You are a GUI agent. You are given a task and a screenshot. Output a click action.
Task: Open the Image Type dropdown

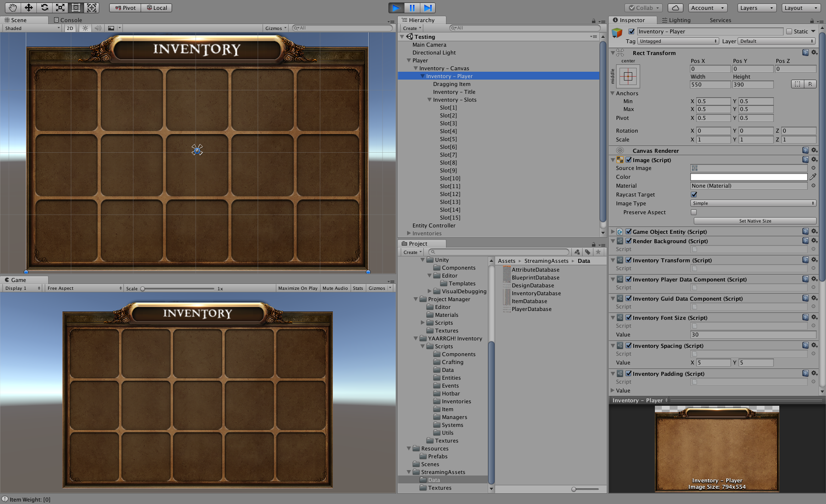click(753, 203)
